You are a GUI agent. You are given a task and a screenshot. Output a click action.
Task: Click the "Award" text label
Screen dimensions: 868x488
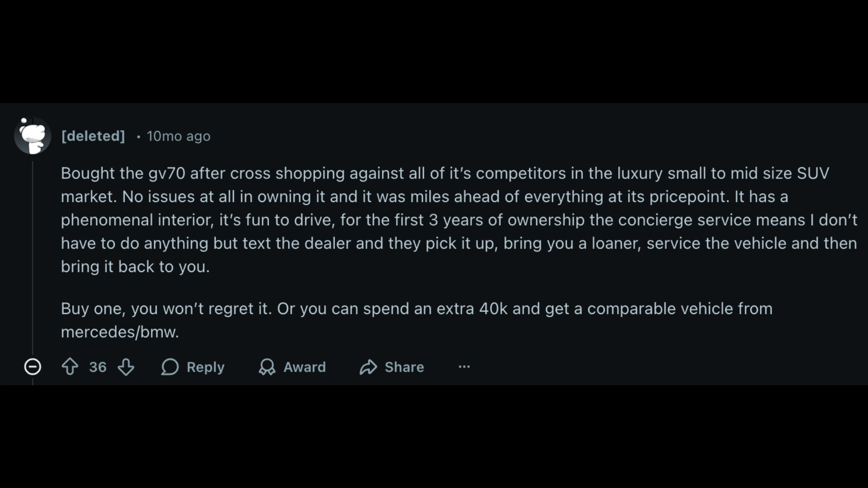(304, 367)
